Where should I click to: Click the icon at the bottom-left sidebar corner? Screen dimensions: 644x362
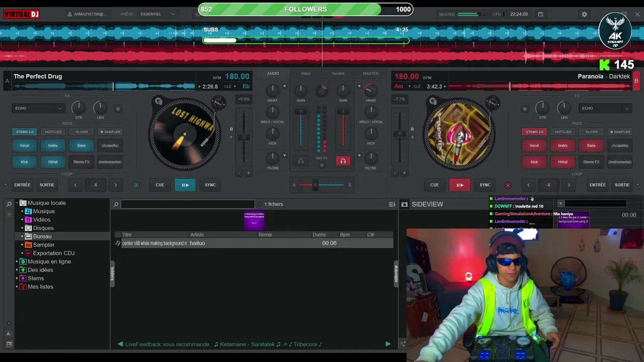(9, 344)
